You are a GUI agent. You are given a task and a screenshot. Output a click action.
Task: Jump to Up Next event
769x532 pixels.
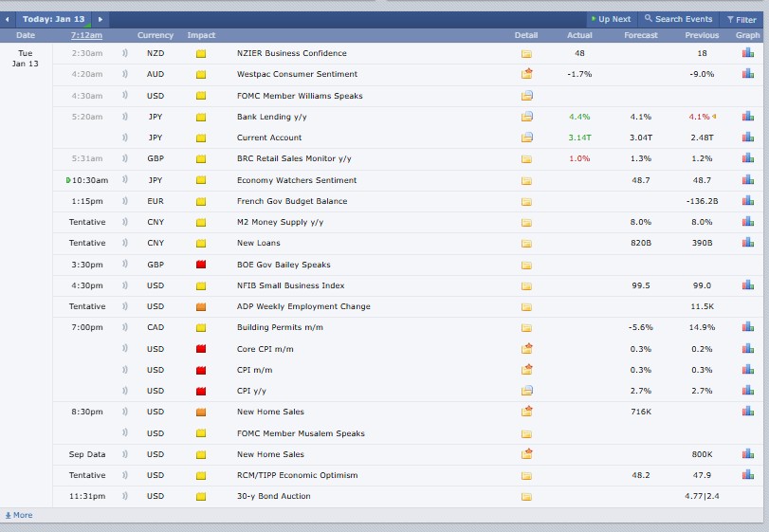(x=611, y=19)
